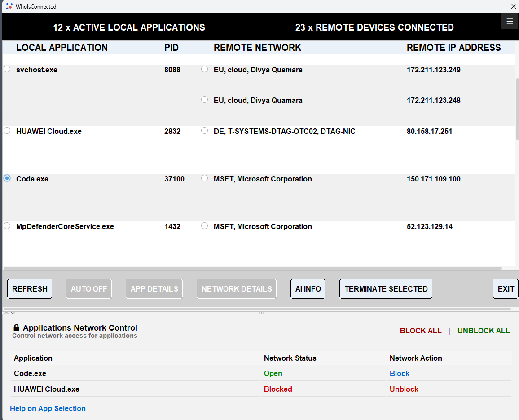Select the HUAWEI Cloud.exe application radio button
The image size is (519, 420).
pyautogui.click(x=7, y=131)
